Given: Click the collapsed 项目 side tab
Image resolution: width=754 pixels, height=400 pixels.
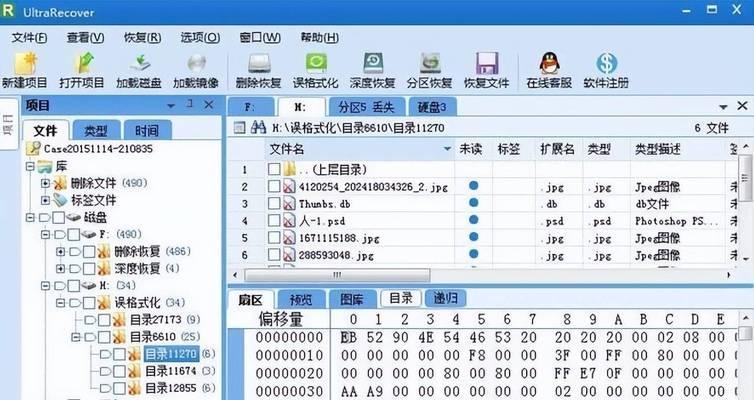Looking at the screenshot, I should click(x=8, y=124).
